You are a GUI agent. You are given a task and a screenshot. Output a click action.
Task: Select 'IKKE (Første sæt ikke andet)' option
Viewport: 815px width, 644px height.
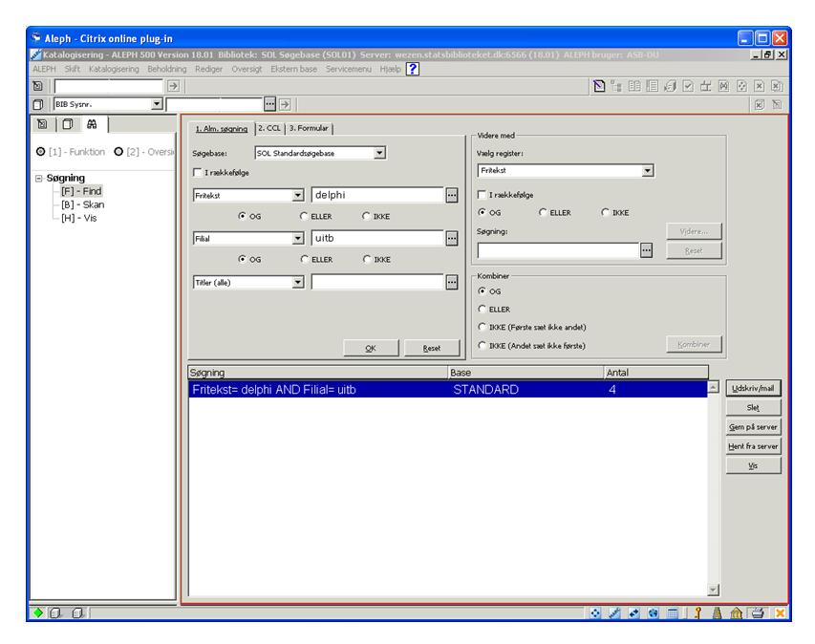[483, 328]
